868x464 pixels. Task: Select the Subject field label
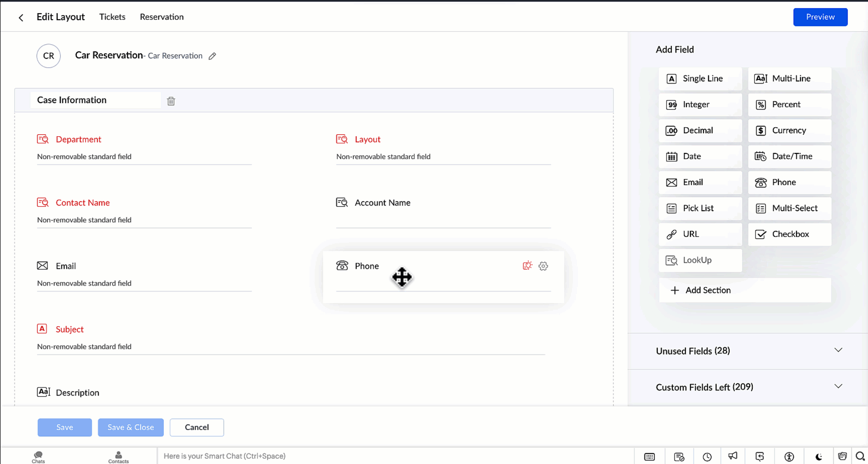(x=70, y=329)
